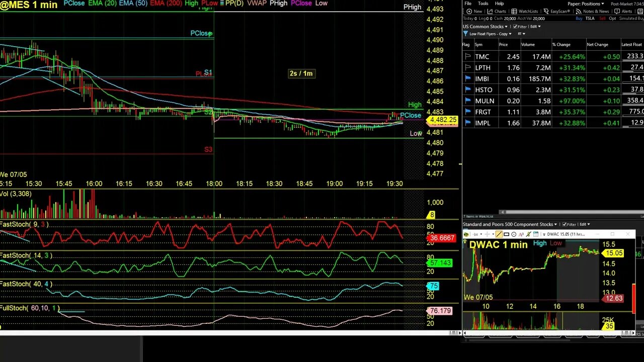Toggle the flag on the MULN row
644x362 pixels.
tap(468, 101)
